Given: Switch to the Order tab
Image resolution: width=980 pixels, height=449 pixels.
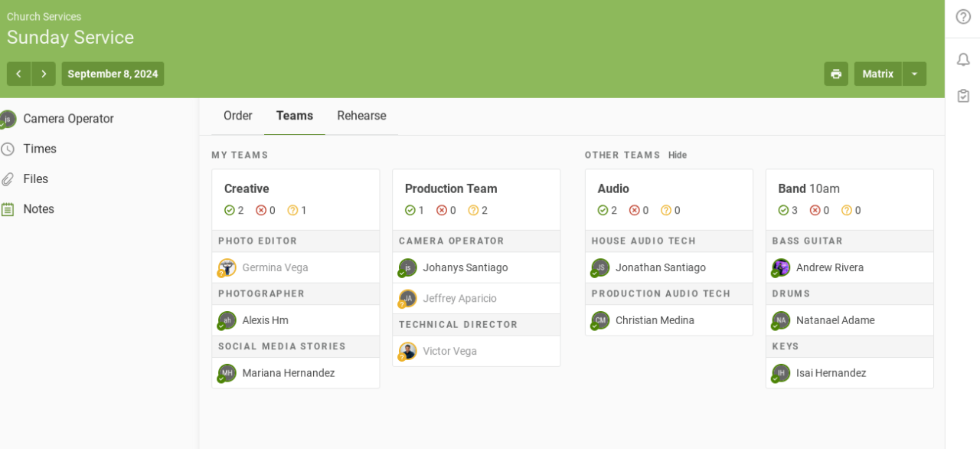Looking at the screenshot, I should coord(237,116).
